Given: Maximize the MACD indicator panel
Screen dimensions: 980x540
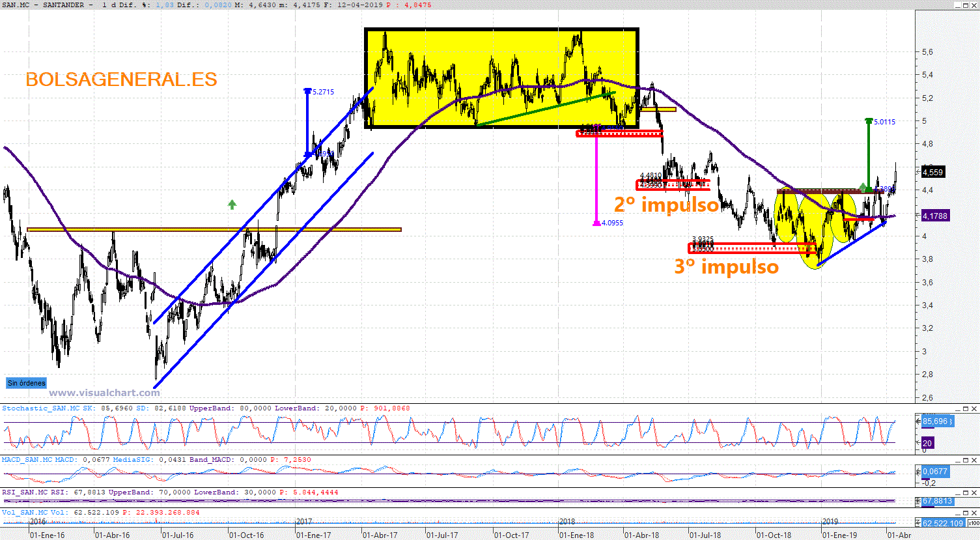Looking at the screenshot, I should tap(966, 460).
